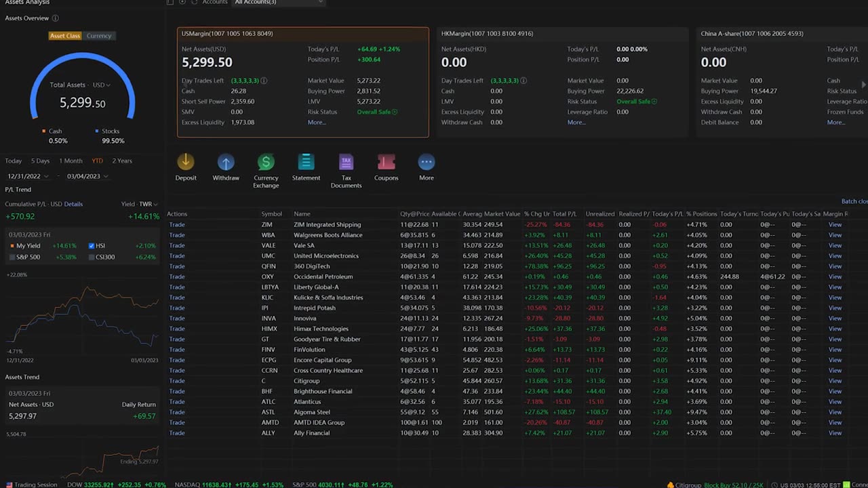Viewport: 868px width, 488px height.
Task: Select the 2 Years range tab
Action: click(122, 161)
